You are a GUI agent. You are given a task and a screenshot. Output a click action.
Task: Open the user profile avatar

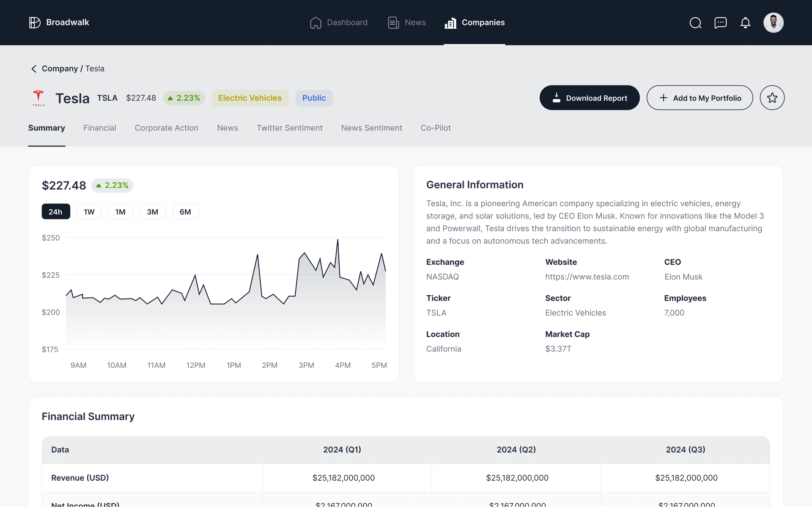point(773,22)
